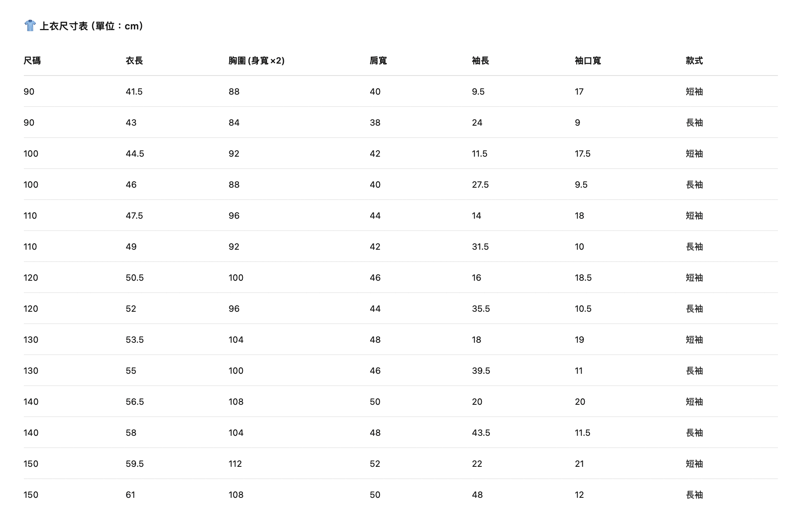The image size is (799, 532).
Task: Click the 款式 column header
Action: pyautogui.click(x=694, y=60)
